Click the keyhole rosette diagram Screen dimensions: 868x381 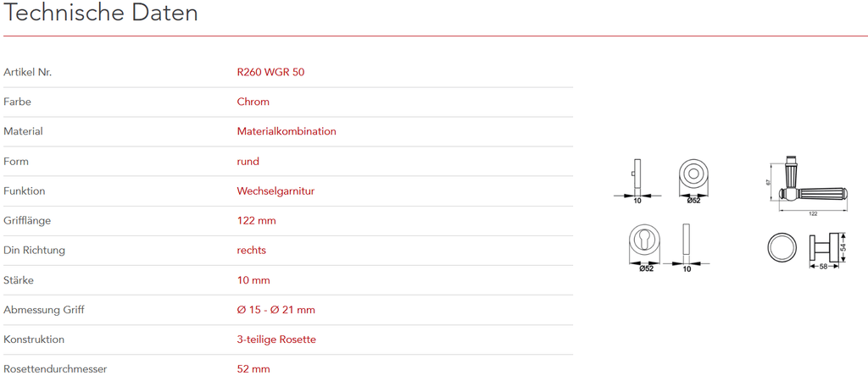647,242
